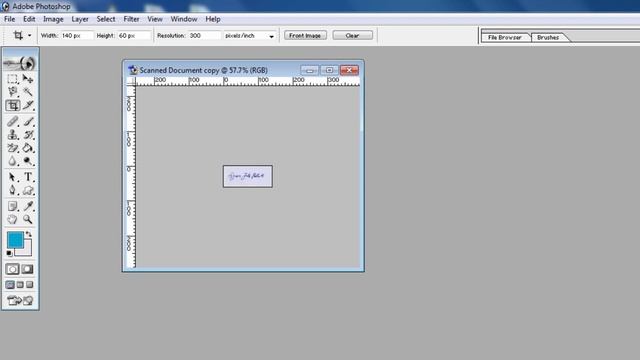The width and height of the screenshot is (640, 360).
Task: Select the Clone Stamp tool
Action: [12, 135]
